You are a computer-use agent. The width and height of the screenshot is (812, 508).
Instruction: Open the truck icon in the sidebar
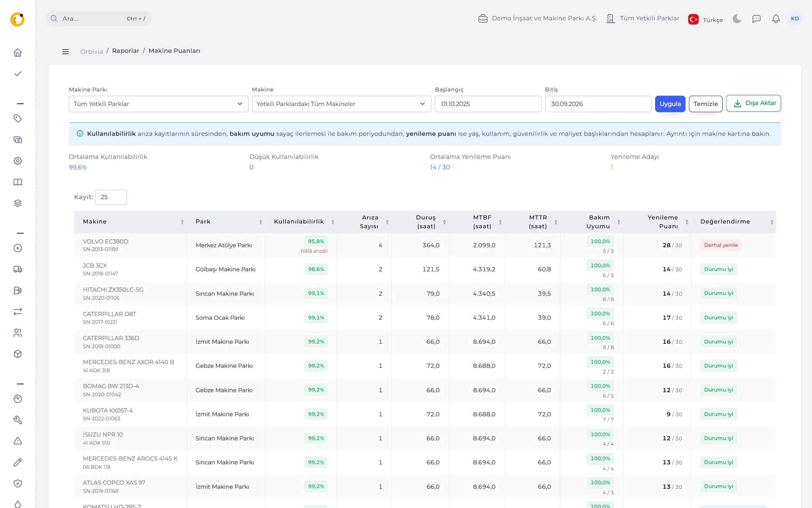(x=18, y=269)
